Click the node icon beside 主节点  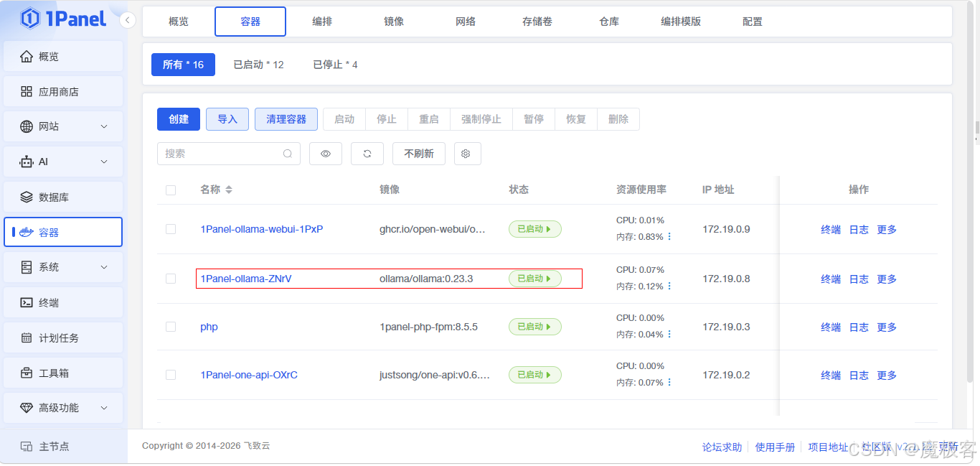[x=27, y=446]
